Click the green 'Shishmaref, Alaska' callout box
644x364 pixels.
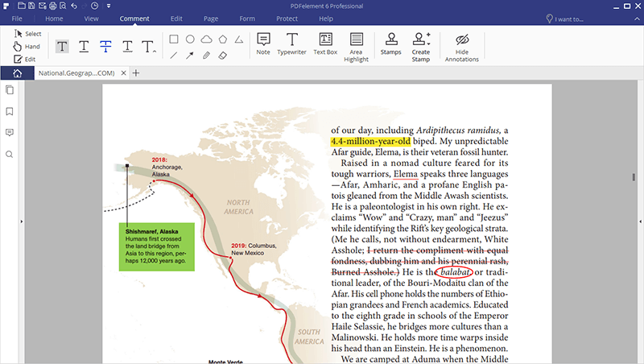tap(156, 247)
